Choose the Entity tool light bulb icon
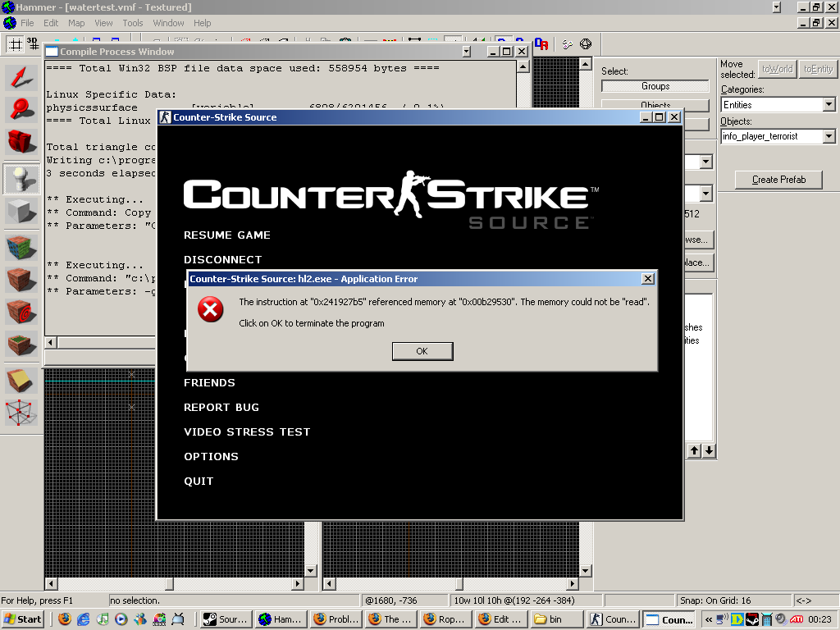This screenshot has width=840, height=630. click(21, 178)
